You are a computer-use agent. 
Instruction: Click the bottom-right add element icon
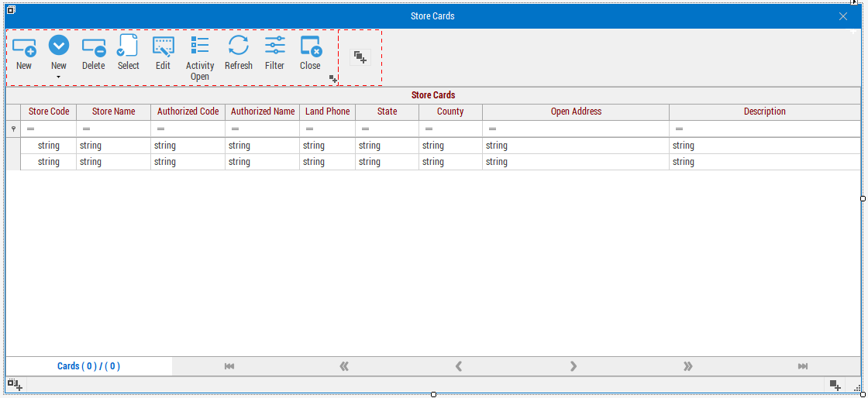click(835, 385)
